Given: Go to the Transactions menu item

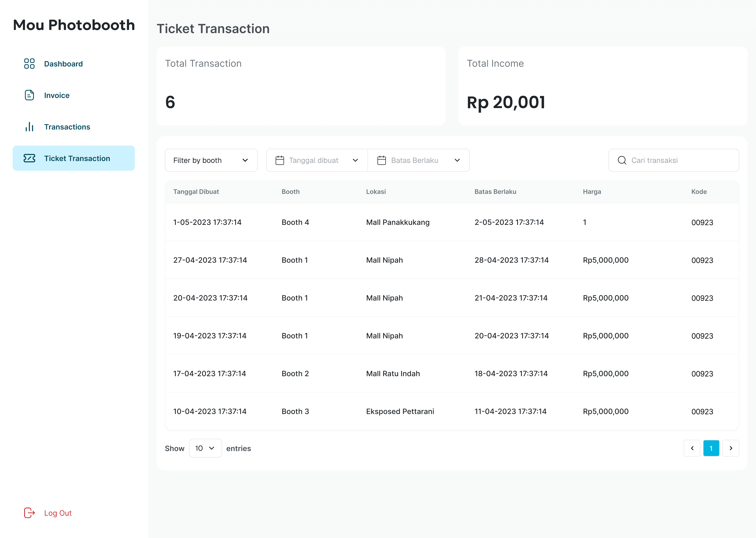Looking at the screenshot, I should (x=67, y=127).
